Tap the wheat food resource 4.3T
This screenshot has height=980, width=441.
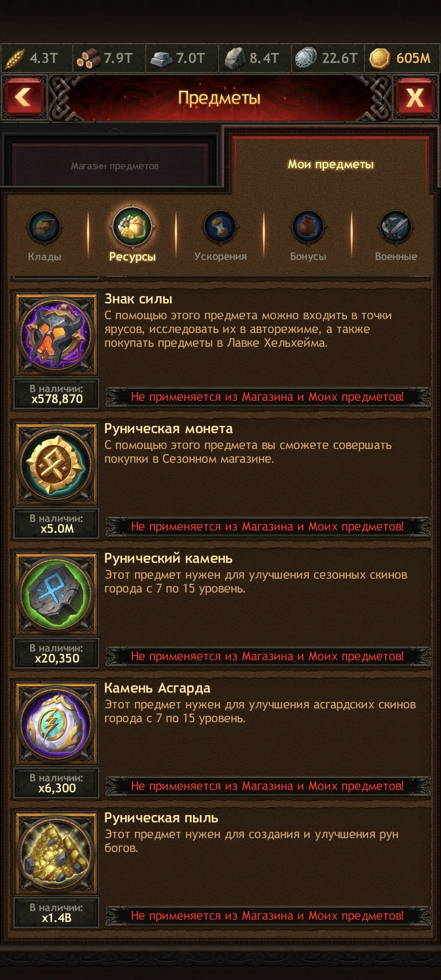click(x=37, y=58)
